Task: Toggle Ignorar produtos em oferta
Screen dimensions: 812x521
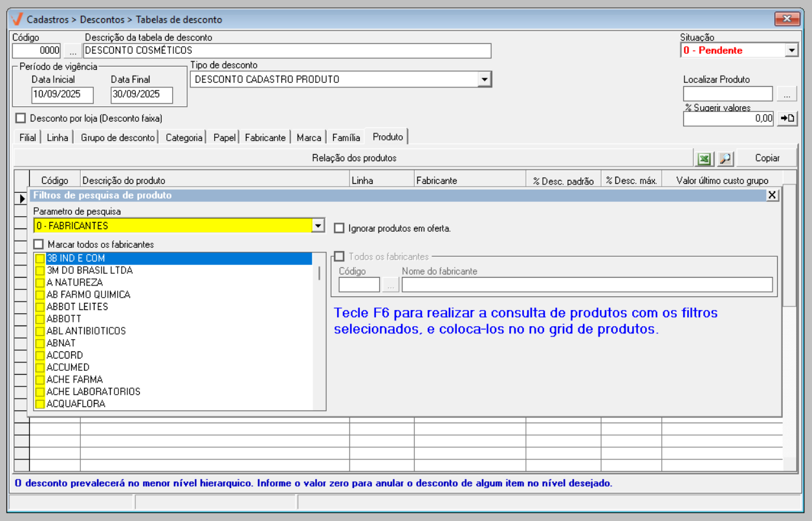Action: [339, 228]
